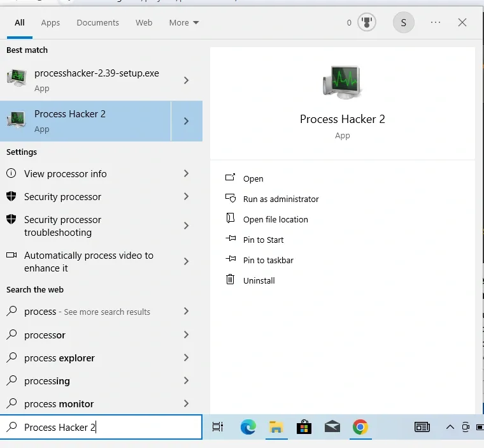Click large Process Hacker 2 preview icon

coord(343,82)
